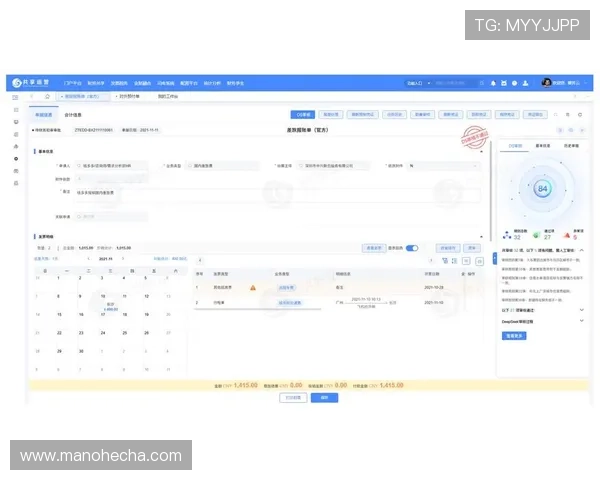The image size is (600, 480).
Task: Click the blue 提交 button at the bottom
Action: (x=323, y=397)
